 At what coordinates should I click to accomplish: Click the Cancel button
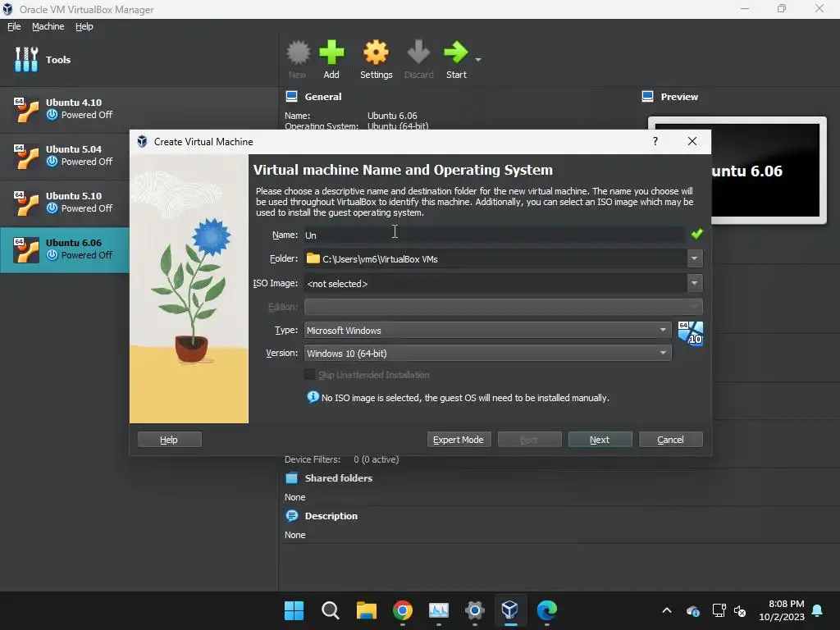[671, 440]
